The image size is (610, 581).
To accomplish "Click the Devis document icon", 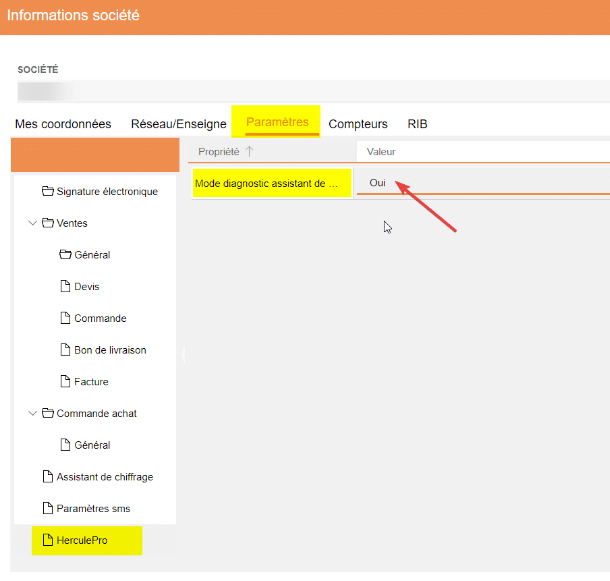I will (65, 286).
